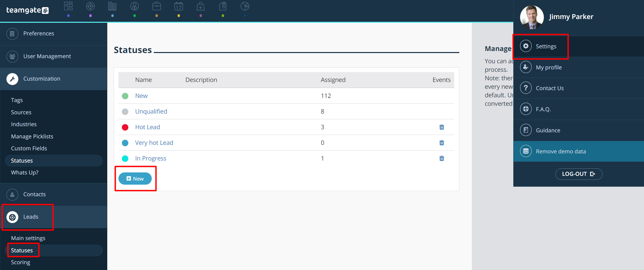Image resolution: width=644 pixels, height=270 pixels.
Task: Delete the Very hot Lead status via trash icon
Action: (x=442, y=142)
